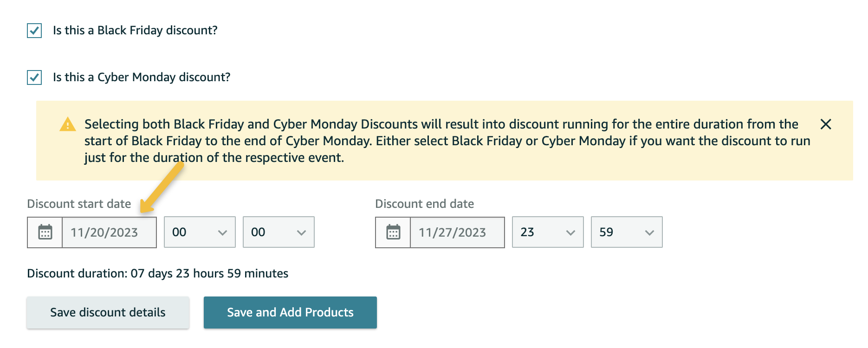Expand the start date minute dropdown
The width and height of the screenshot is (868, 348).
point(279,232)
